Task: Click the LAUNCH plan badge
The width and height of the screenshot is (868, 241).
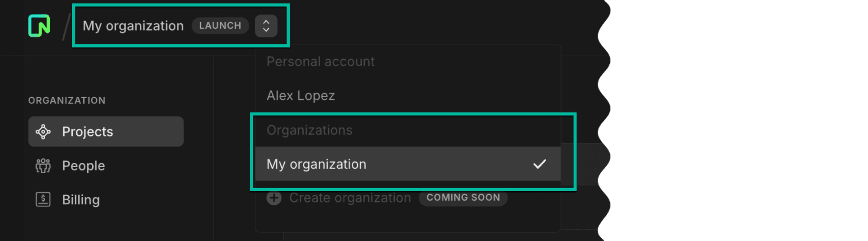Action: point(220,26)
